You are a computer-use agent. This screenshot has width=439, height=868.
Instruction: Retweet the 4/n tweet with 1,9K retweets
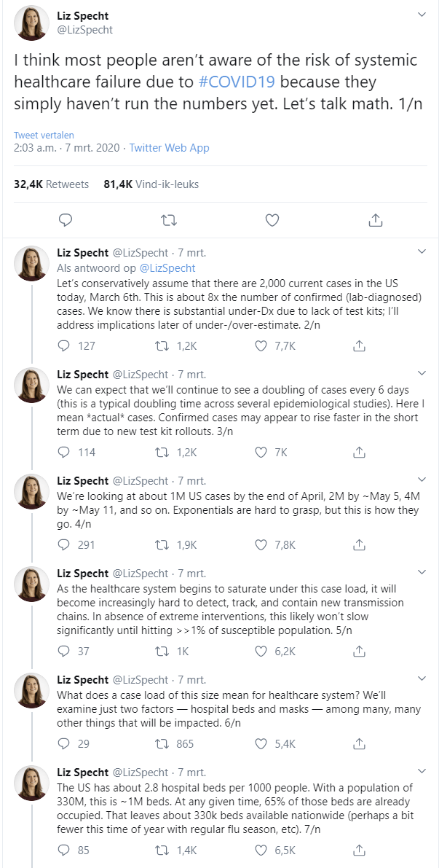click(165, 544)
